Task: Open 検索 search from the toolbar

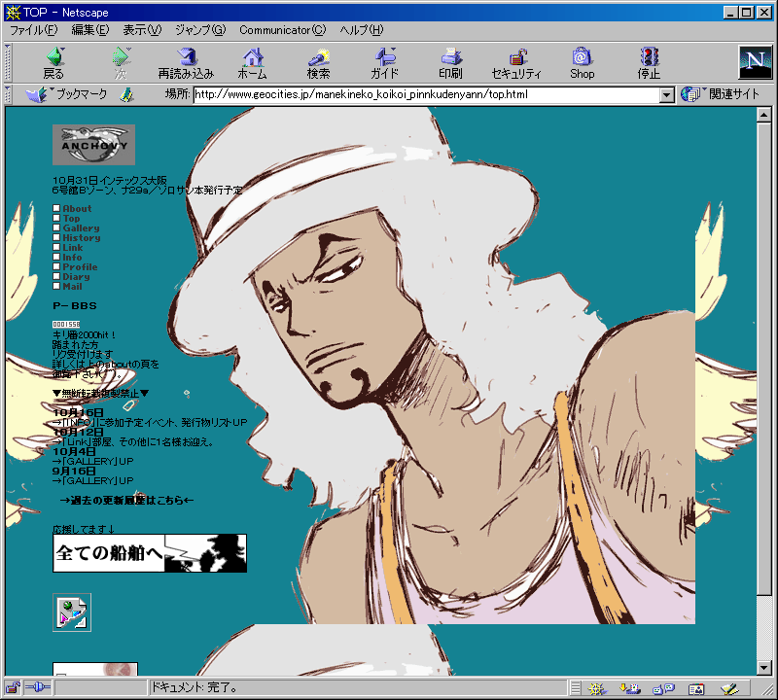Action: 319,63
